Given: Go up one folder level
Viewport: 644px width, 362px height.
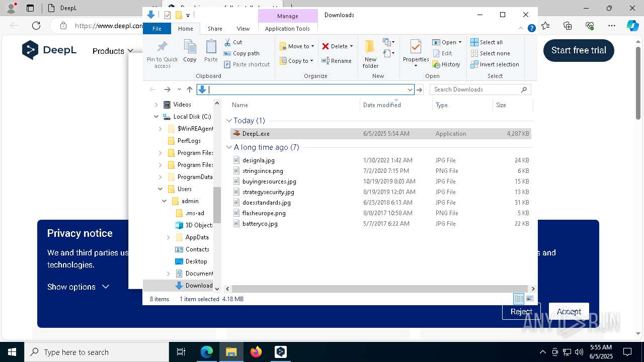Looking at the screenshot, I should coord(190,89).
